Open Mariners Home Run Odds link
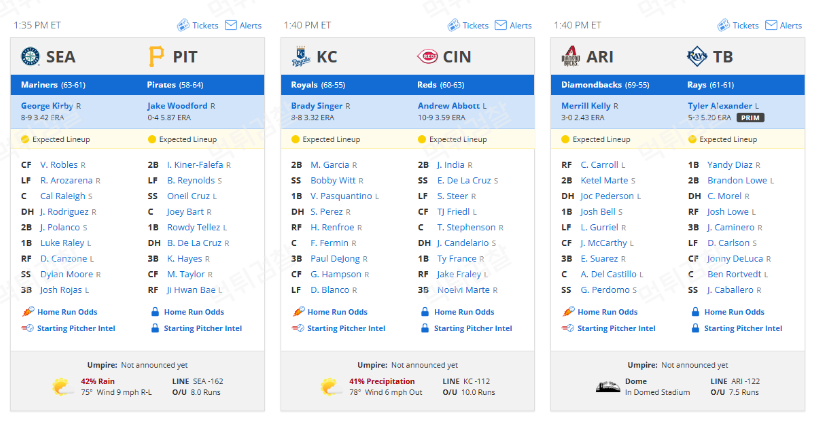This screenshot has height=426, width=816. 67,312
